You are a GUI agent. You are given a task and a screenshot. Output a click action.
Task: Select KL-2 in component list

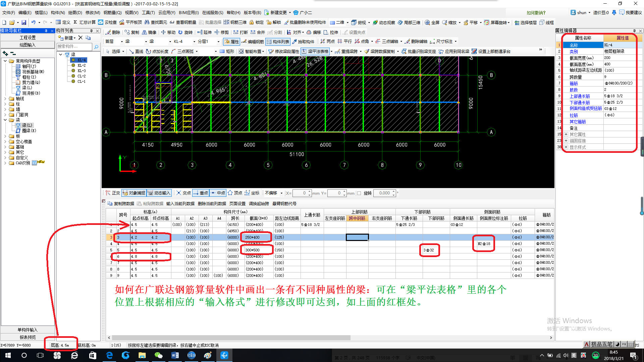pos(81,65)
